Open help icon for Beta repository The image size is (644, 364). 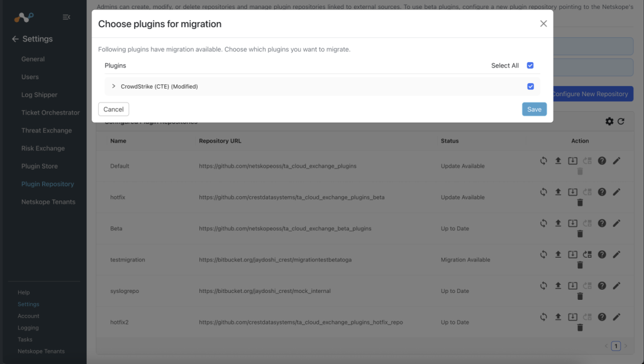tap(602, 223)
